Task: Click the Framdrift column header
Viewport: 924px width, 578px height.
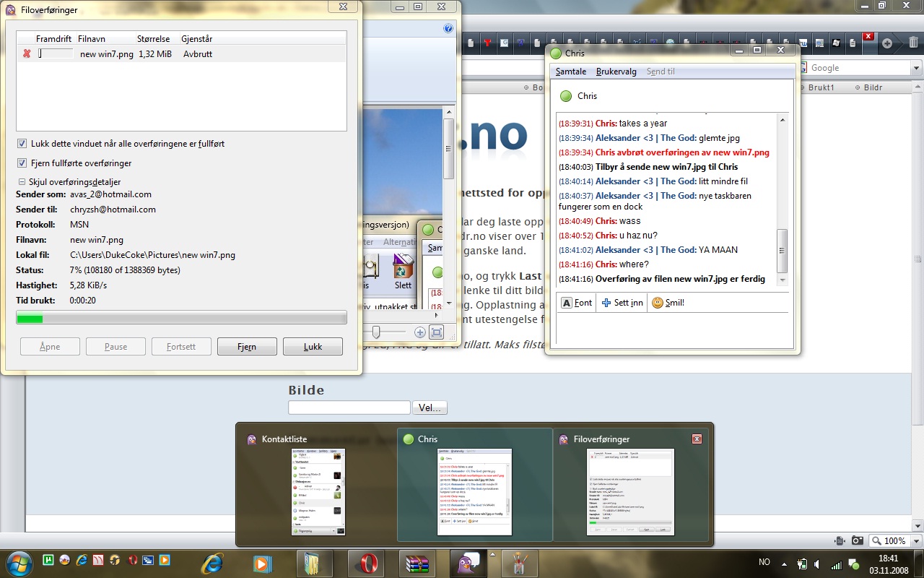Action: 54,39
